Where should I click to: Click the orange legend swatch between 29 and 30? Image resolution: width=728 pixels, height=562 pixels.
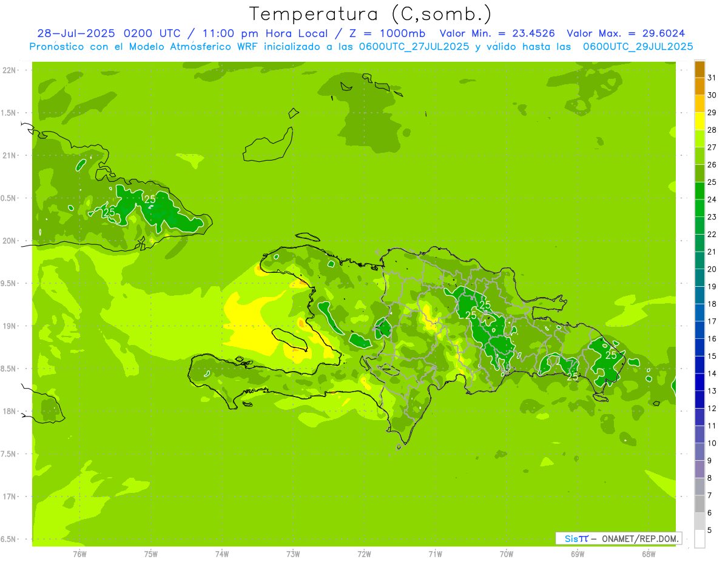[699, 103]
